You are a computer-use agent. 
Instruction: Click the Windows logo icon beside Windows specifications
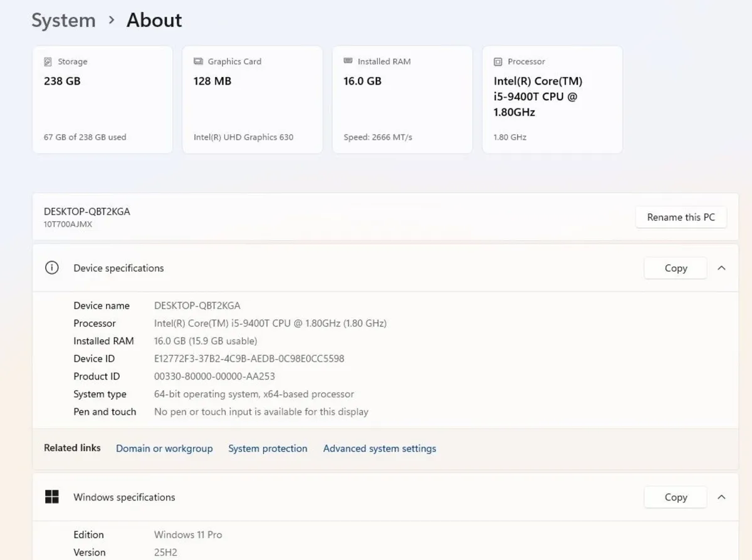click(51, 497)
